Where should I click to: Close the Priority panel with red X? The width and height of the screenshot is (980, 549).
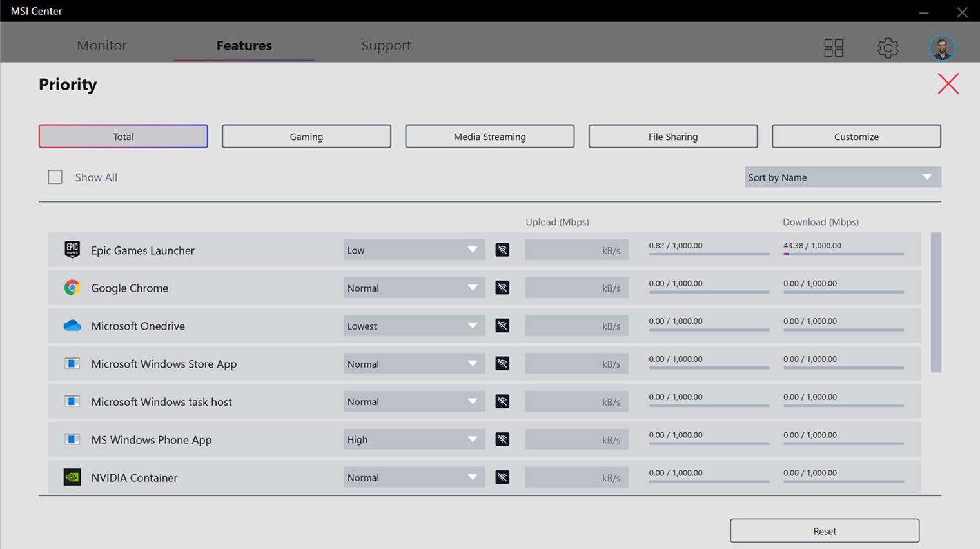pyautogui.click(x=948, y=84)
